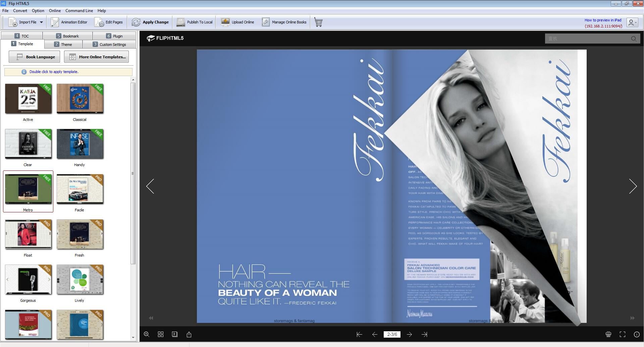This screenshot has width=644, height=347.
Task: Switch to the Custom Settings tab
Action: coord(109,44)
